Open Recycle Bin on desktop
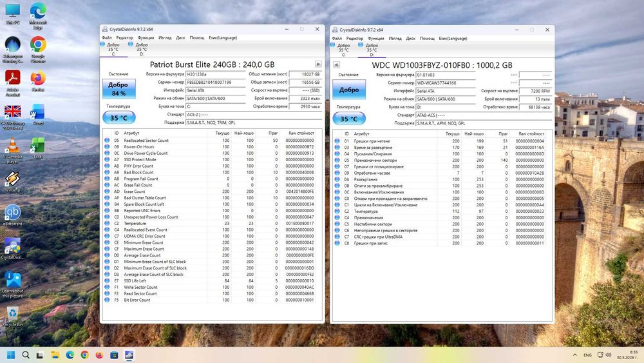The width and height of the screenshot is (644, 363). click(x=13, y=316)
